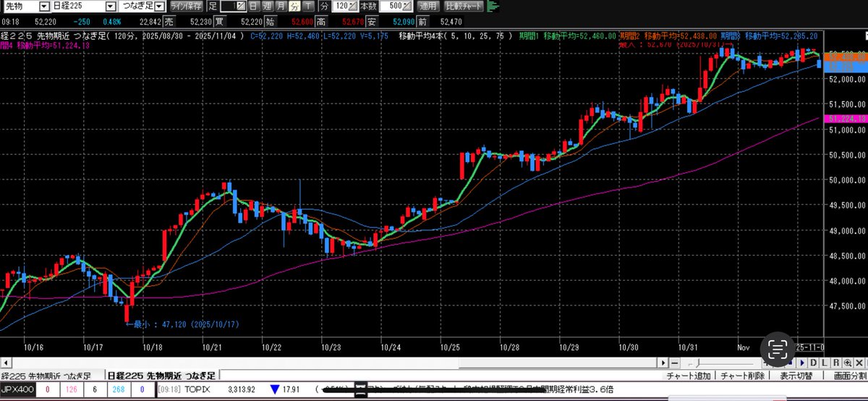The height and width of the screenshot is (401, 868).
Task: Click the JPX400 ticker label
Action: [x=17, y=390]
